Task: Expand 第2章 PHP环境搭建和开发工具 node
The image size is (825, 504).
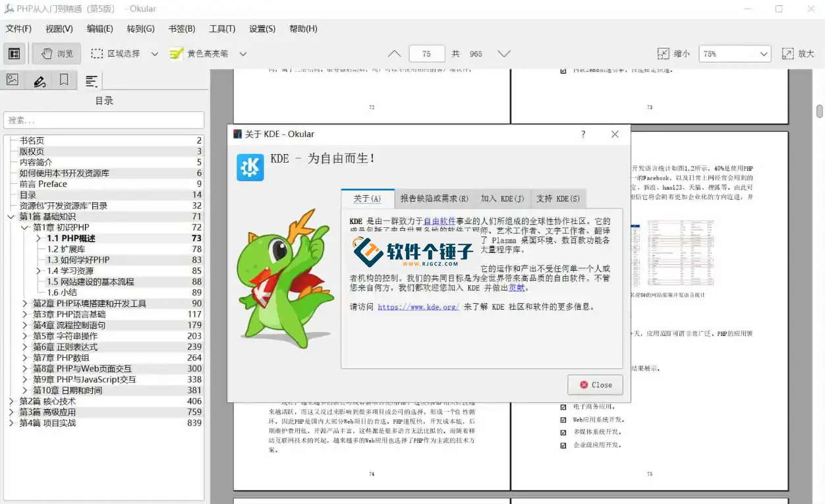Action: click(25, 304)
